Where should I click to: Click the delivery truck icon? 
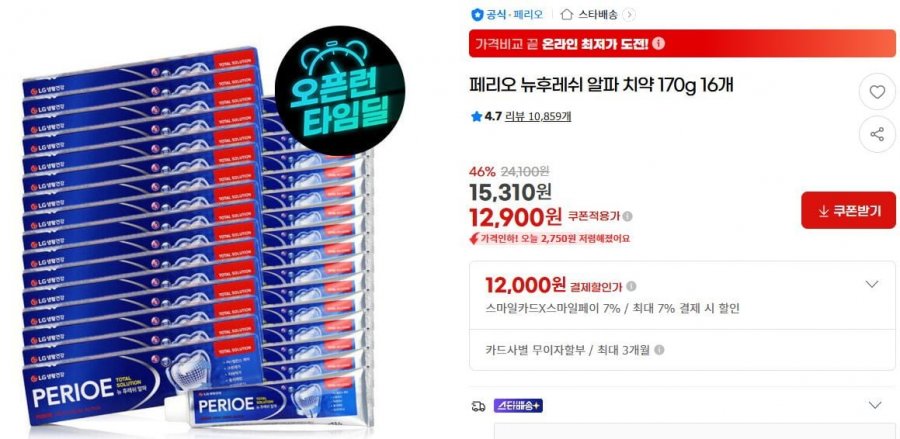tap(478, 406)
